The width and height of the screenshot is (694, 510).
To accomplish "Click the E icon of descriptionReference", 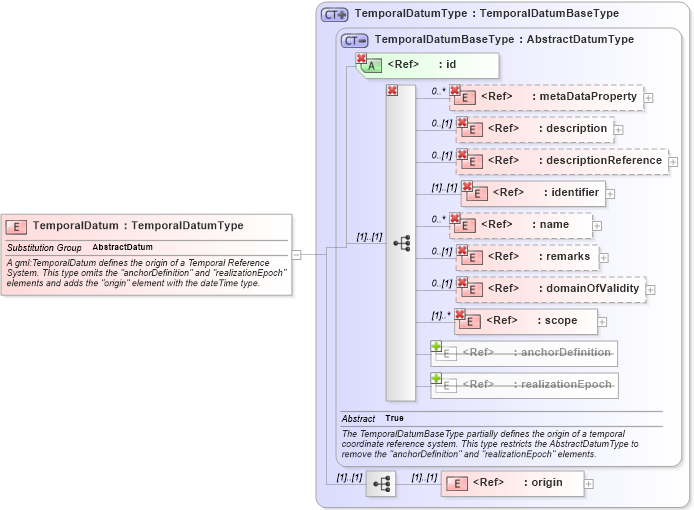I will click(472, 162).
